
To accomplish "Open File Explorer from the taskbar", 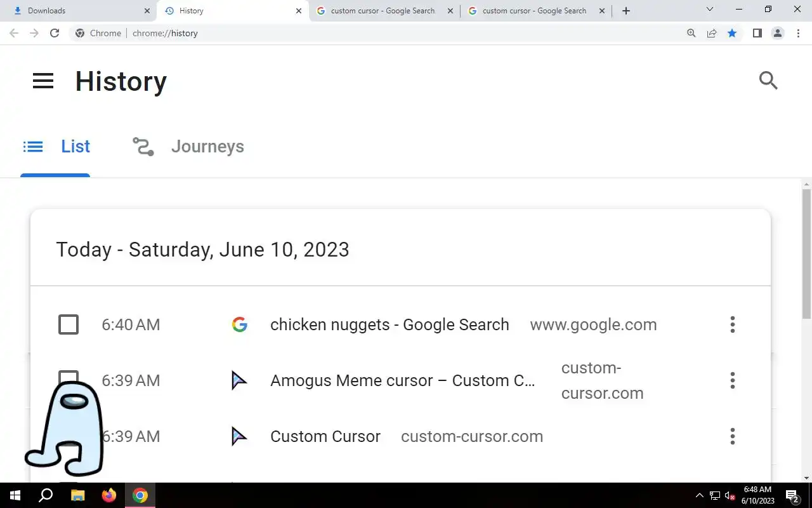I will 77,495.
